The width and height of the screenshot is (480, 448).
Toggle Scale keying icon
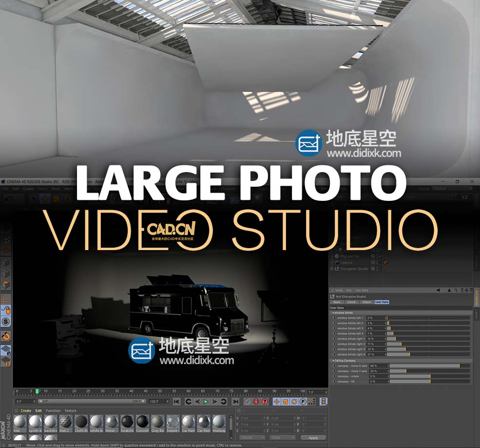(285, 402)
